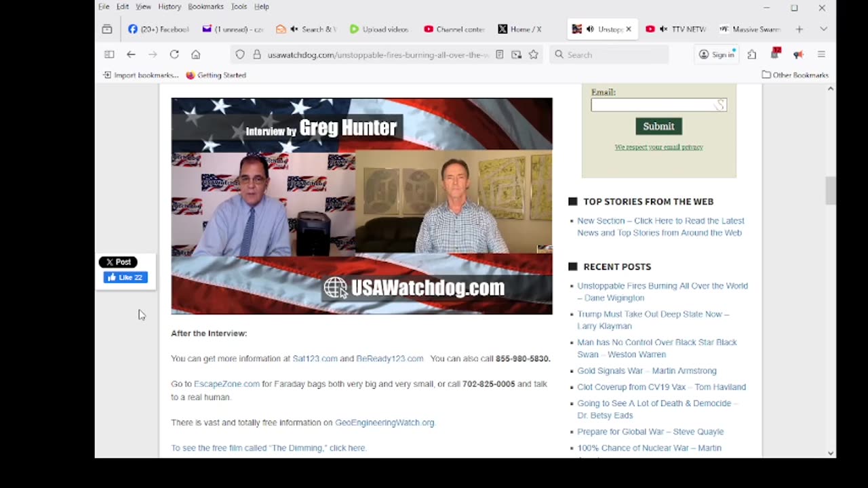
Task: Open the View menu
Action: click(143, 7)
